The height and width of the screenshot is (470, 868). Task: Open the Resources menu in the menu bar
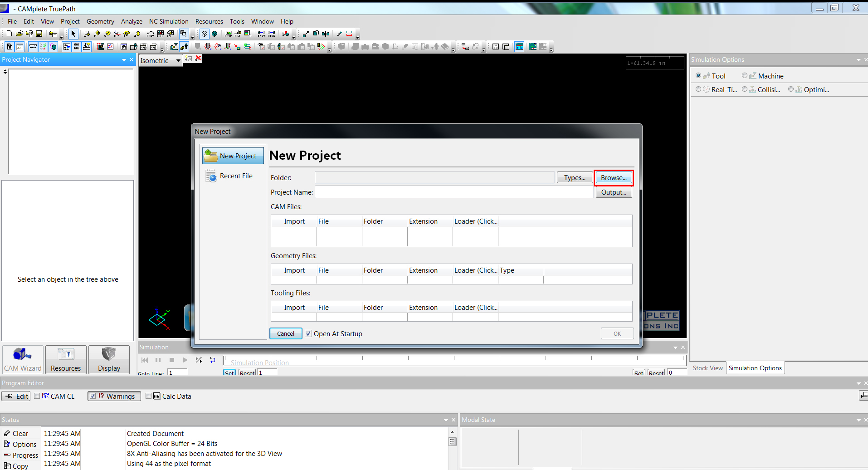coord(209,21)
